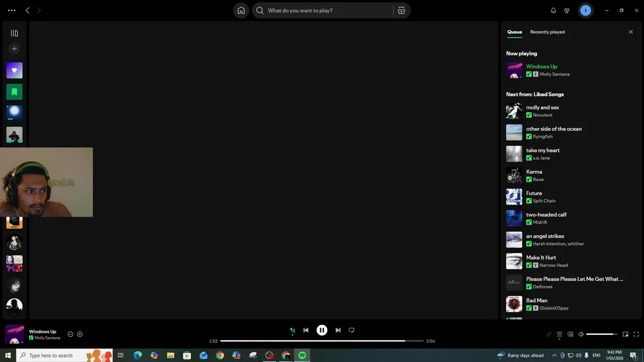This screenshot has width=644, height=362.
Task: Open Connect to a device
Action: click(x=570, y=334)
